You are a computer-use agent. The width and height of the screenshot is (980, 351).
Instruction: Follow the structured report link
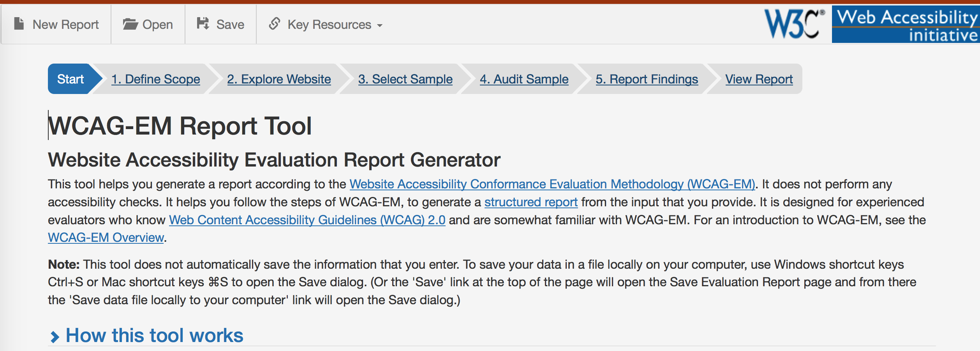click(531, 202)
